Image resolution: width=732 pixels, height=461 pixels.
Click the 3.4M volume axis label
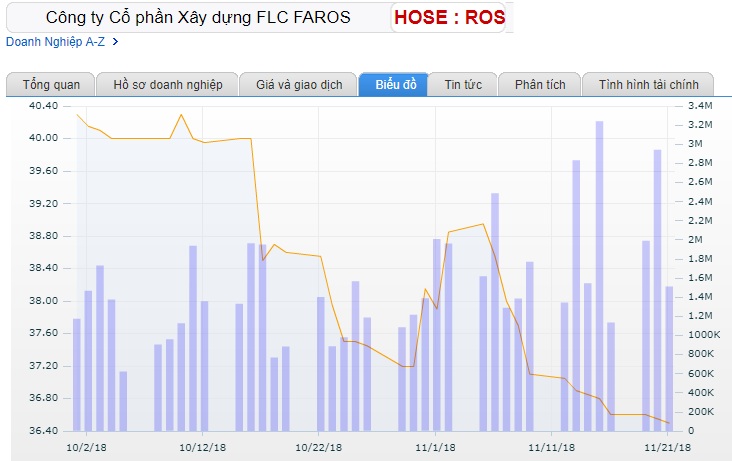(700, 106)
